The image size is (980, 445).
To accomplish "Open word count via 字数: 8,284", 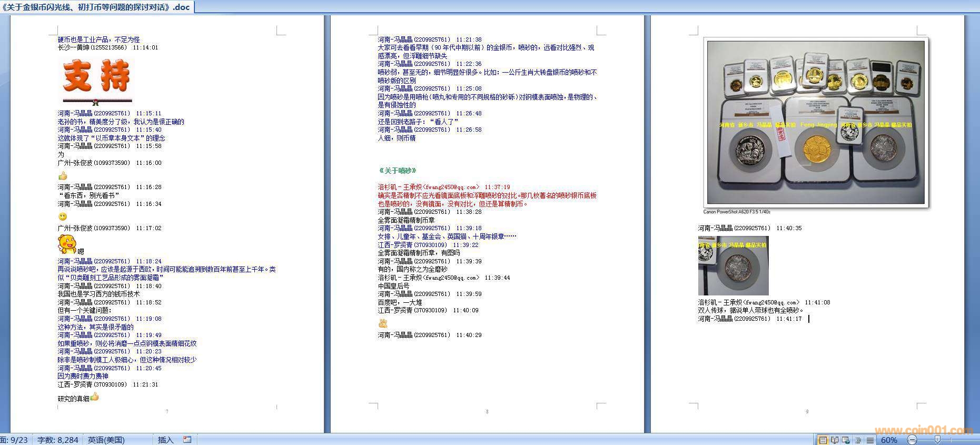I will click(x=57, y=440).
